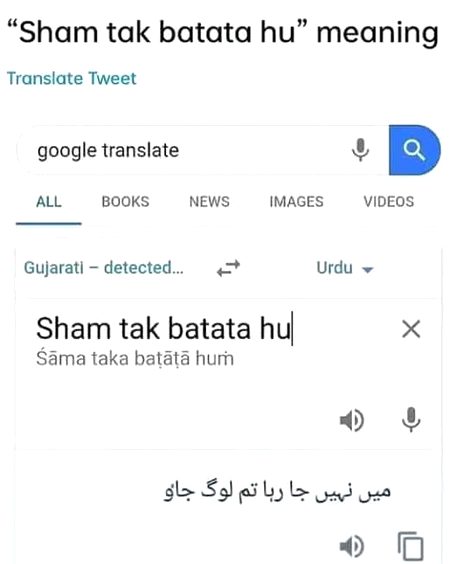Tap microphone for voice translation input
This screenshot has width=450, height=564.
[x=411, y=419]
